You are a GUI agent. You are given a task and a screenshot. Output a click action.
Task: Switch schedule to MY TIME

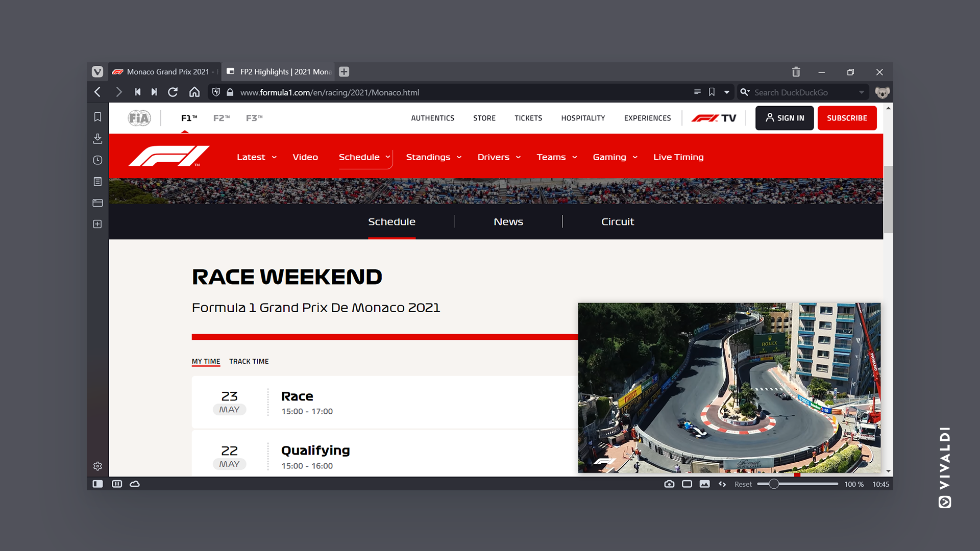click(206, 361)
